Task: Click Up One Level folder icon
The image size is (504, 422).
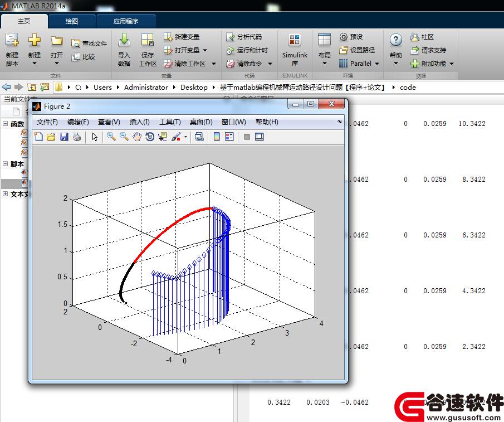Action: [x=32, y=87]
